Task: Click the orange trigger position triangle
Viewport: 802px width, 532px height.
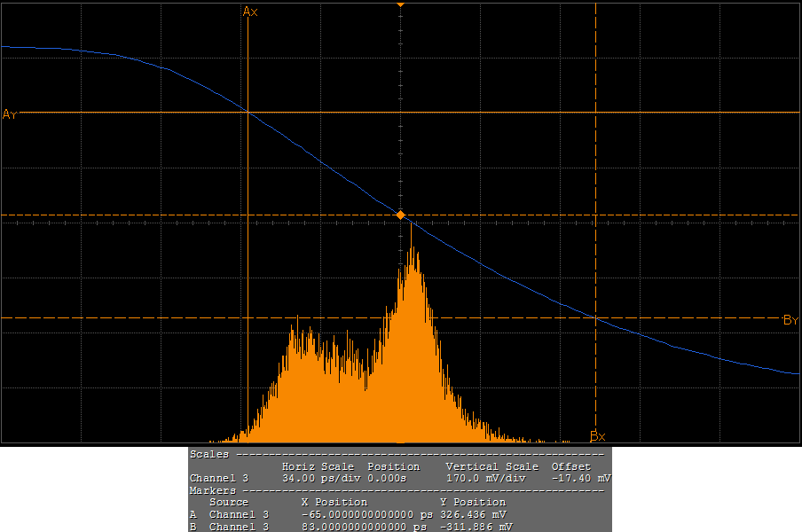Action: click(401, 5)
